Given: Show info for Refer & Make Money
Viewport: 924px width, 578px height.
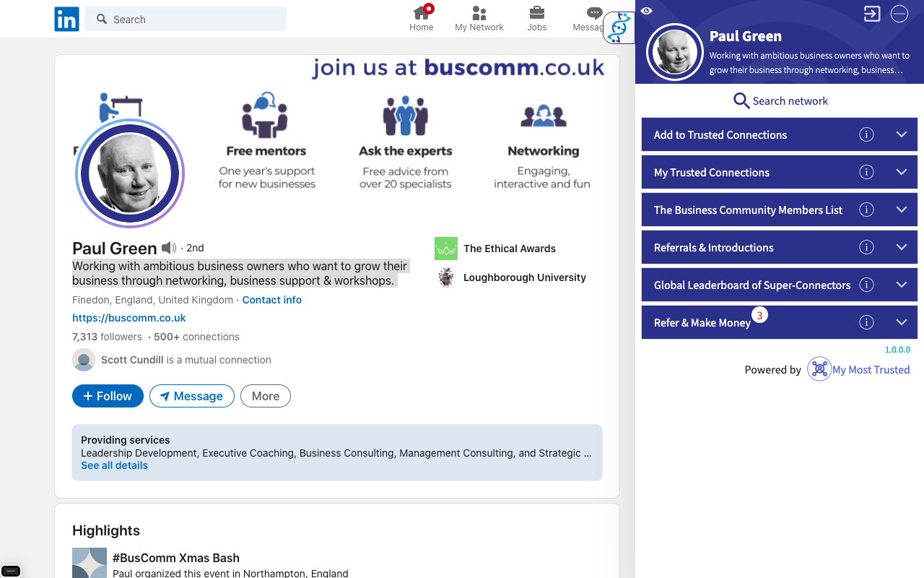Looking at the screenshot, I should click(x=866, y=322).
